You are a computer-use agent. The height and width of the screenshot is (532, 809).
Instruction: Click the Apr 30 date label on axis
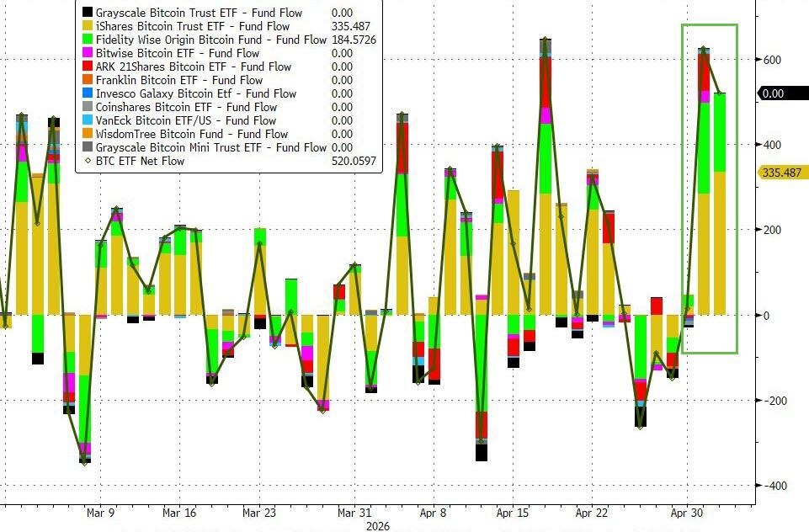coord(687,513)
